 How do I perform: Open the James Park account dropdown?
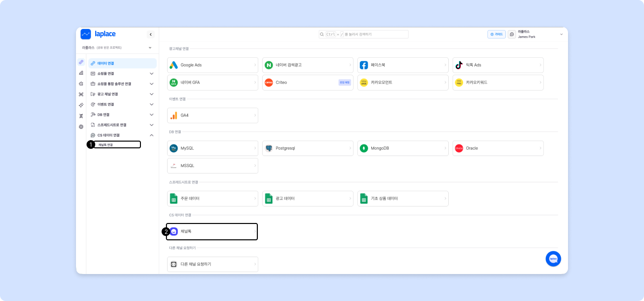coord(561,34)
